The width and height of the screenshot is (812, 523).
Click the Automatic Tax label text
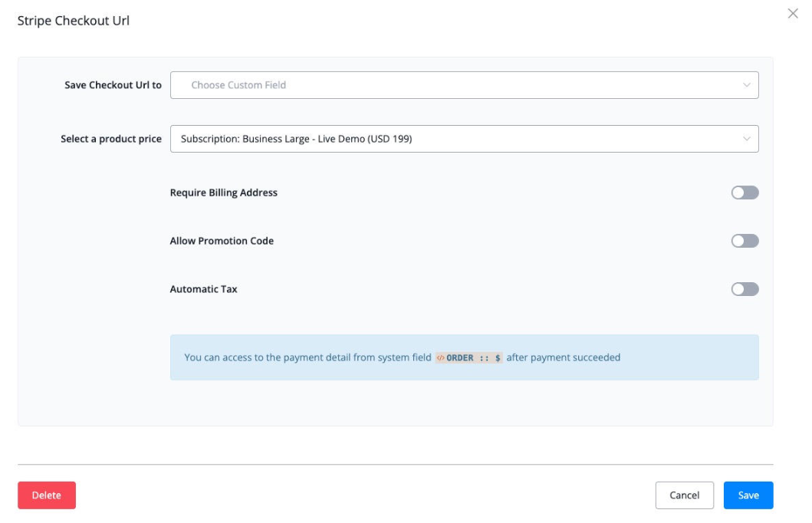coord(203,289)
